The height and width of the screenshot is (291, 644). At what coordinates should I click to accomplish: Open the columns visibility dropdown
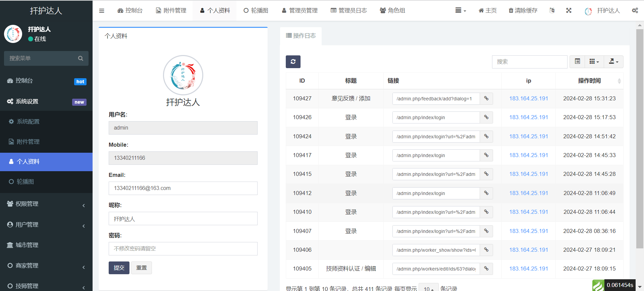[594, 62]
